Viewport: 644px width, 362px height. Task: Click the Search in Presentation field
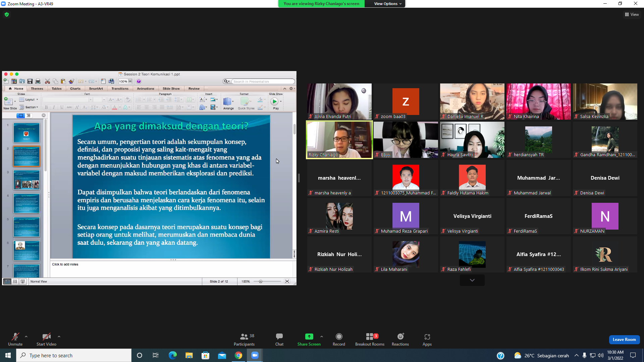click(x=263, y=81)
